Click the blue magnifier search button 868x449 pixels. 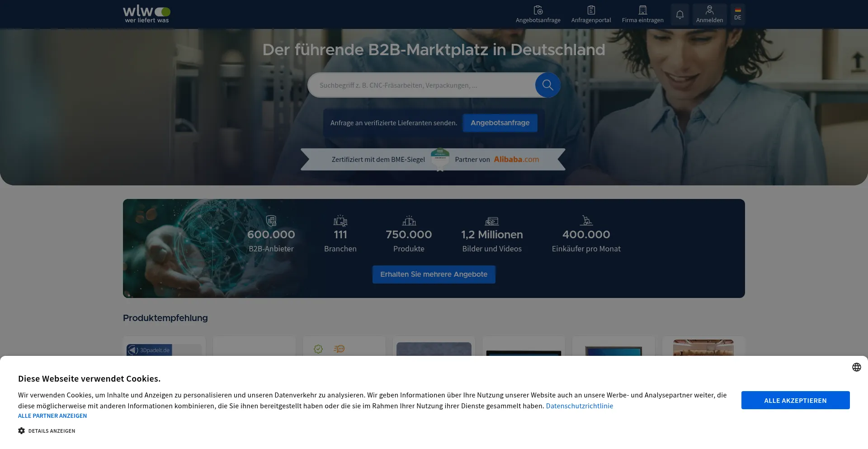coord(547,85)
